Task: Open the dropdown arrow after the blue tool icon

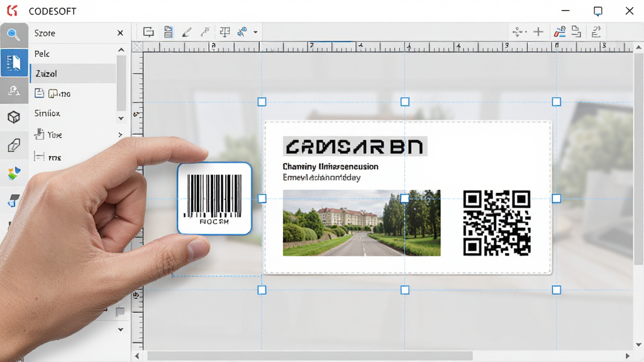Action: [255, 32]
